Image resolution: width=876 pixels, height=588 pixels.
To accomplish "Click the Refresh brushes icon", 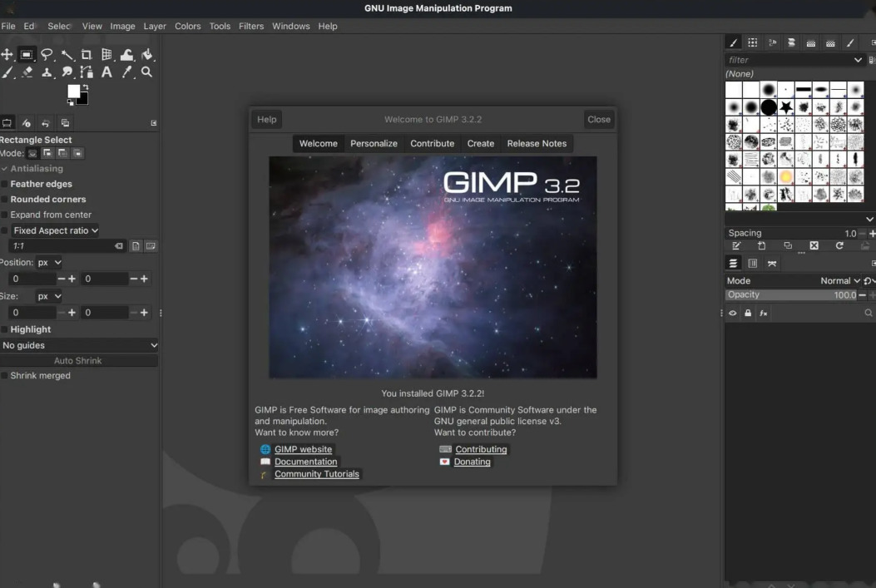I will 839,245.
